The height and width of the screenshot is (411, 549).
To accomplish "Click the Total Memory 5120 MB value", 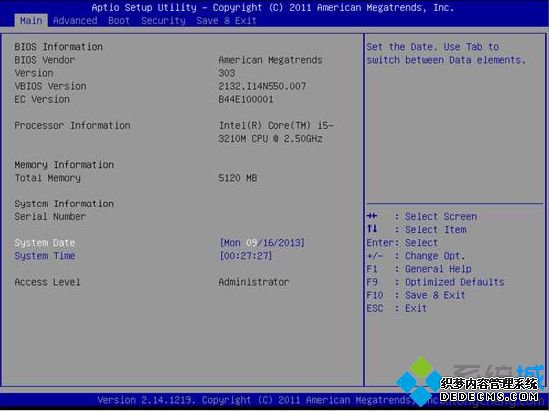I will [x=238, y=178].
